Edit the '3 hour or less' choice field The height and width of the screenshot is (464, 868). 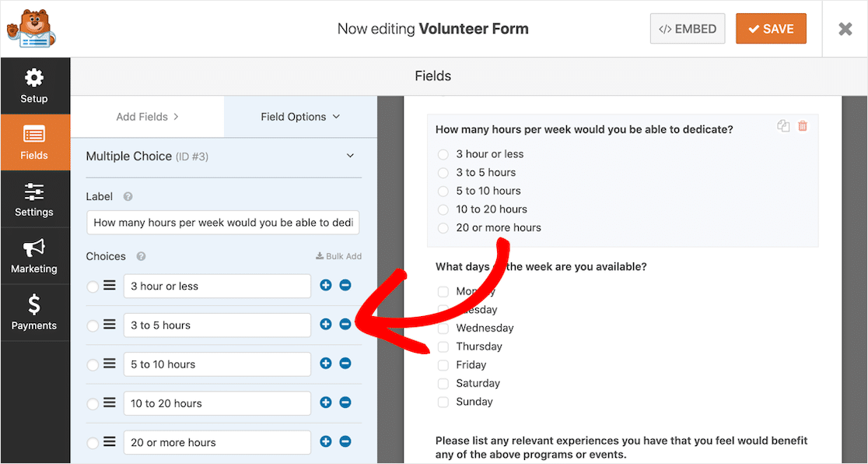(217, 286)
